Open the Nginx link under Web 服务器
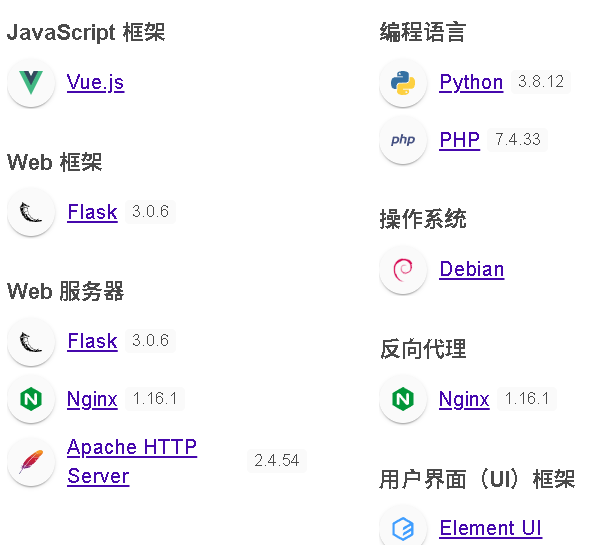The height and width of the screenshot is (545, 604). pos(92,399)
